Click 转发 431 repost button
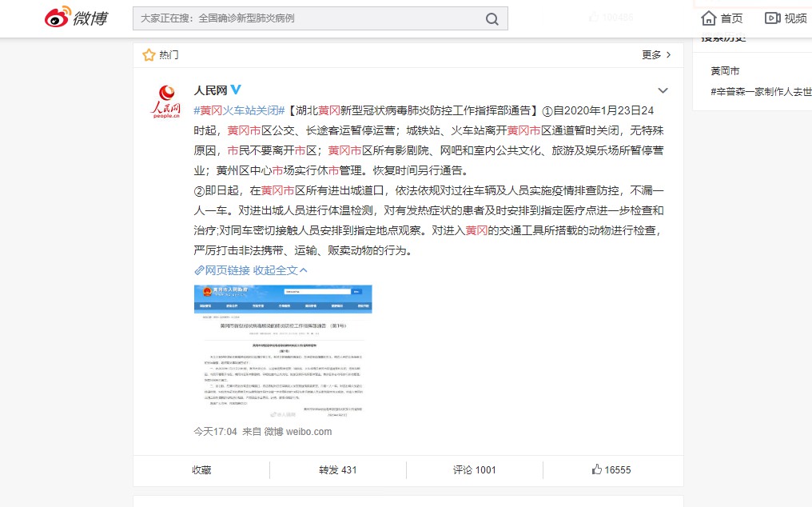The image size is (812, 507). point(337,470)
